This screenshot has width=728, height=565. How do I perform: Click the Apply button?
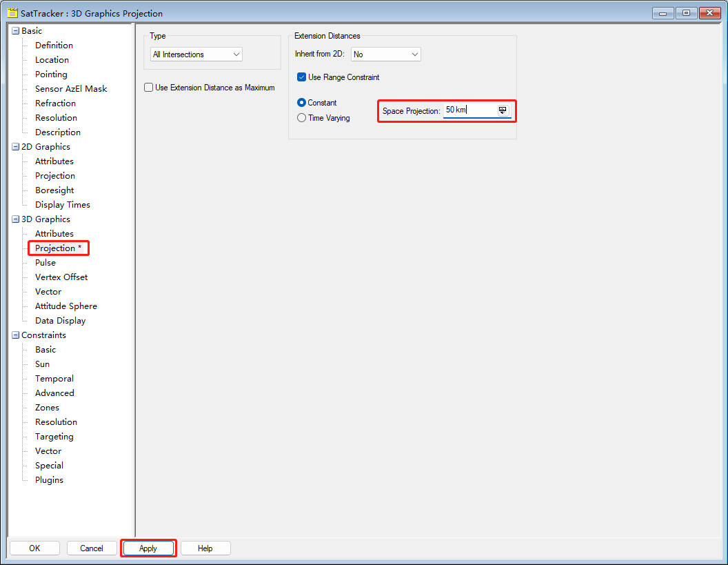(x=148, y=548)
